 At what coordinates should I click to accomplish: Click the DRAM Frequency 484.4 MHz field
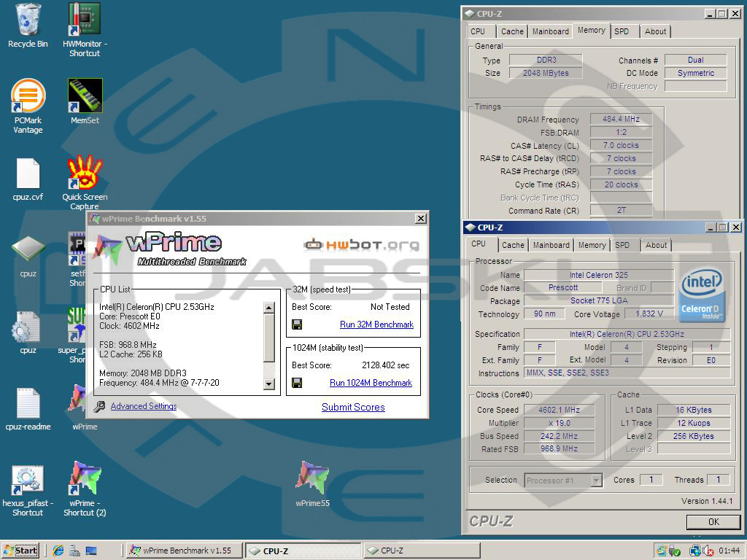622,119
